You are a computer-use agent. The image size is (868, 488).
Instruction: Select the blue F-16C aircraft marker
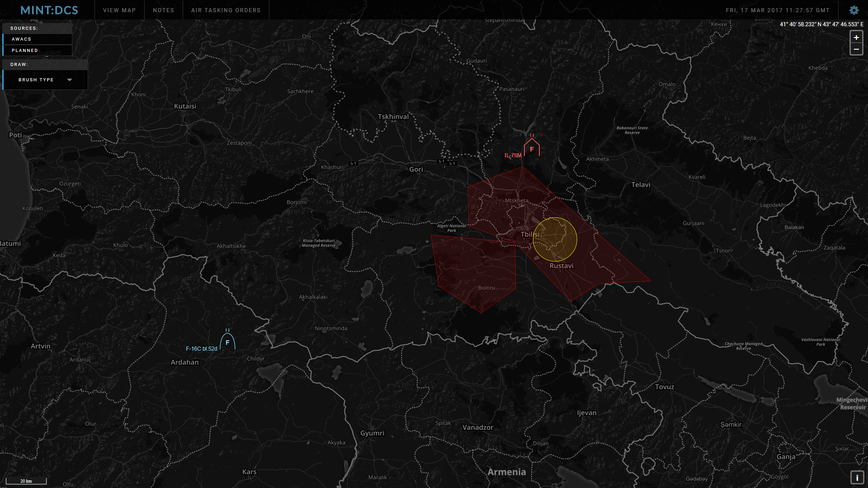click(227, 341)
